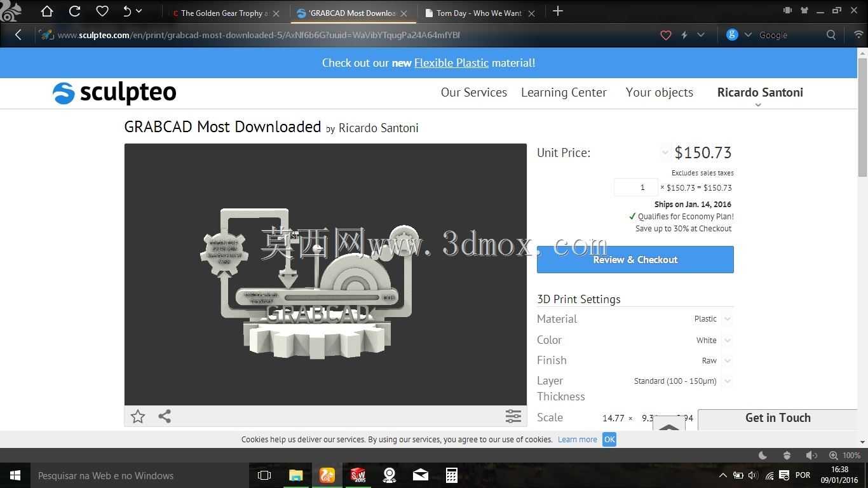Go back using the browser back arrow
This screenshot has width=868, height=488.
(18, 35)
